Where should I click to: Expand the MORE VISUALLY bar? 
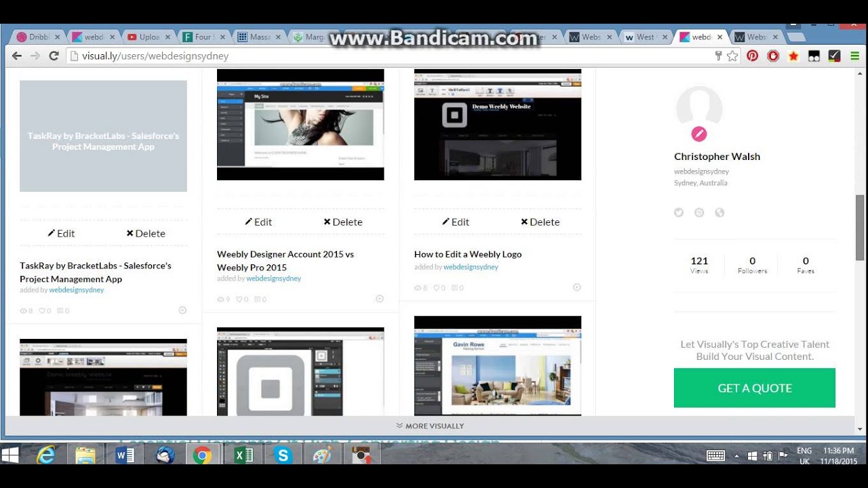coord(430,426)
